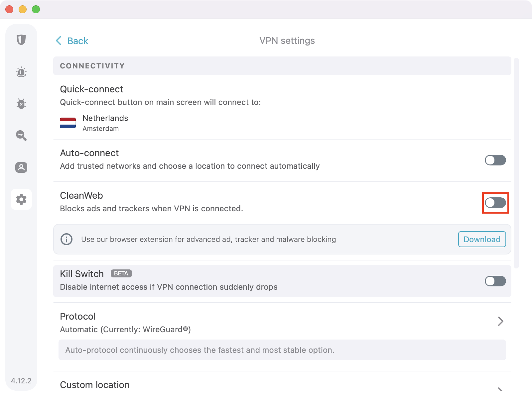
Task: Click the Netherlands flag icon
Action: click(68, 123)
